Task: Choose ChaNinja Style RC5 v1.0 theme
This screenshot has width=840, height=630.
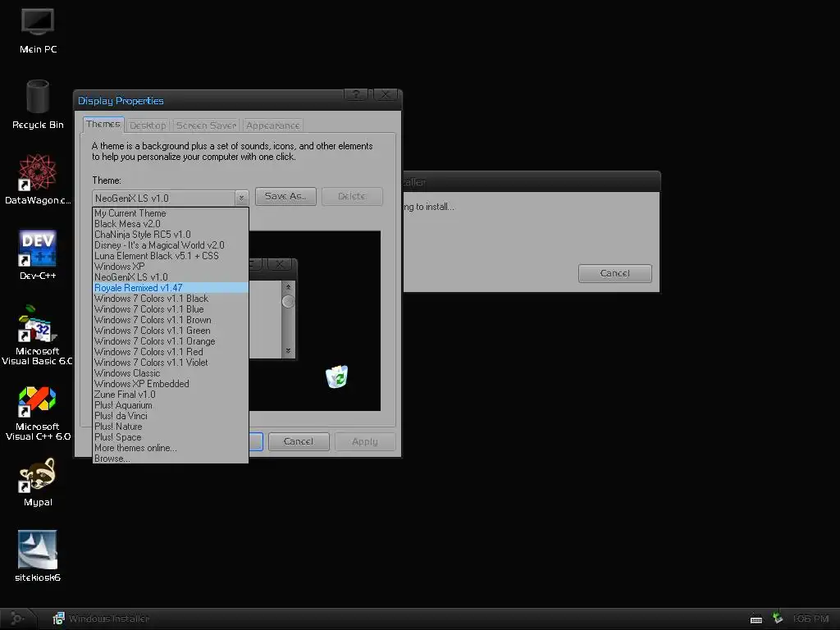Action: pyautogui.click(x=171, y=235)
